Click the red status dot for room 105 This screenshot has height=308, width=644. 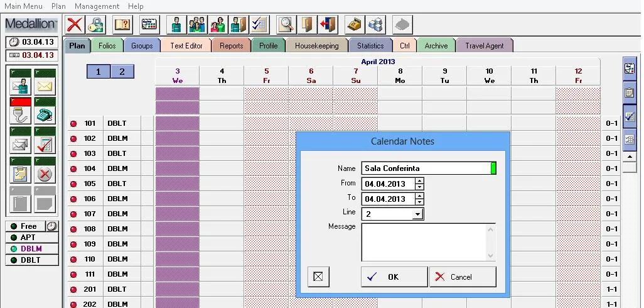pos(73,184)
